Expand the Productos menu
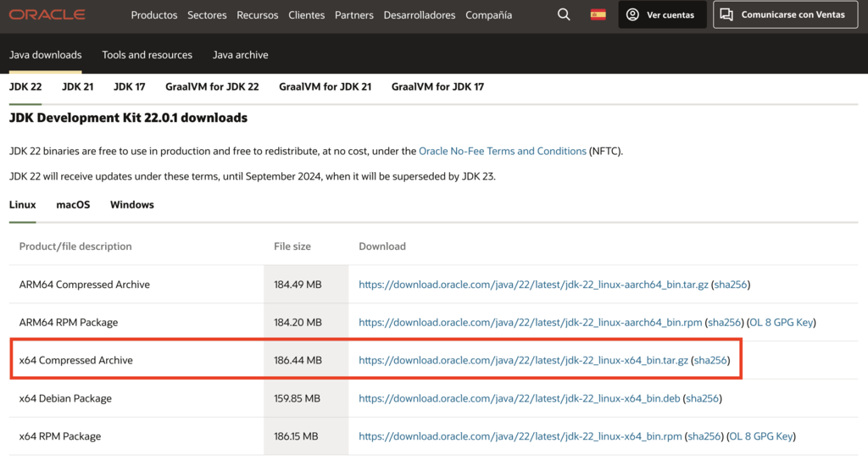Viewport: 868px width, 460px height. point(154,15)
